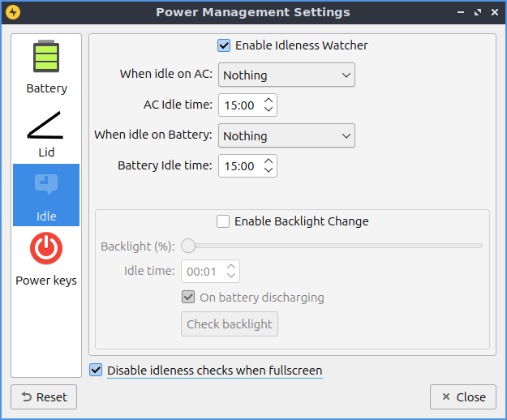Click the AC Idle time field
This screenshot has width=507, height=420.
click(x=239, y=105)
